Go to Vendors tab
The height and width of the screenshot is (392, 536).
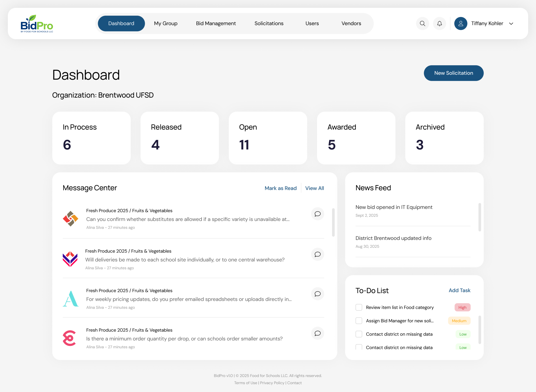[351, 23]
